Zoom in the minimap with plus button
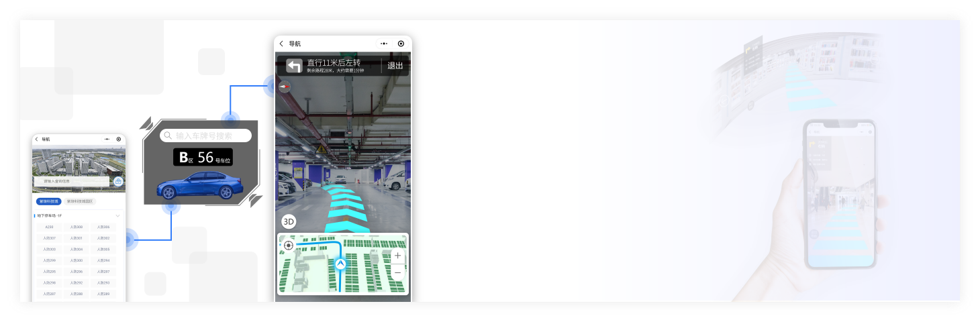 397,256
